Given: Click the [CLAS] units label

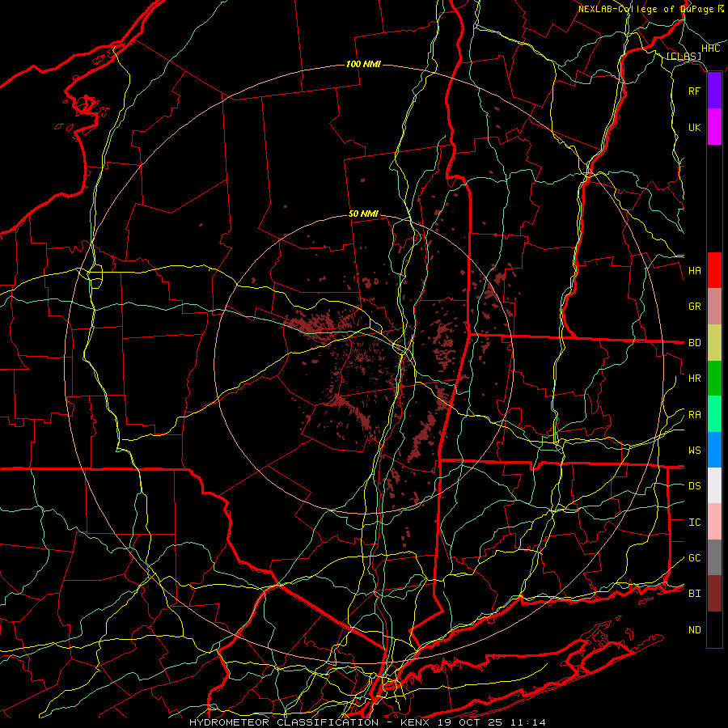Looking at the screenshot, I should [x=684, y=57].
